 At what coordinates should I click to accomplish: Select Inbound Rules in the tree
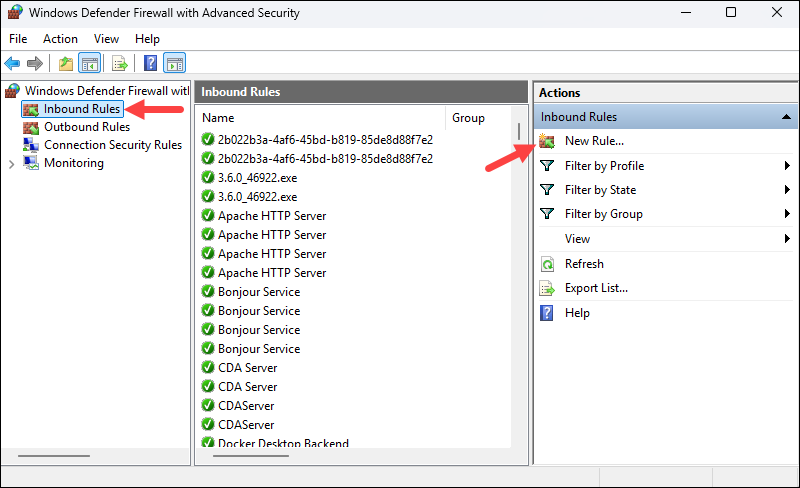82,109
